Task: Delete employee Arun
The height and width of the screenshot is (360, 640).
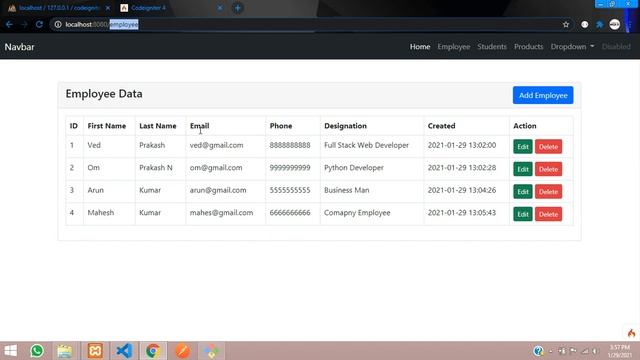Action: (x=548, y=191)
